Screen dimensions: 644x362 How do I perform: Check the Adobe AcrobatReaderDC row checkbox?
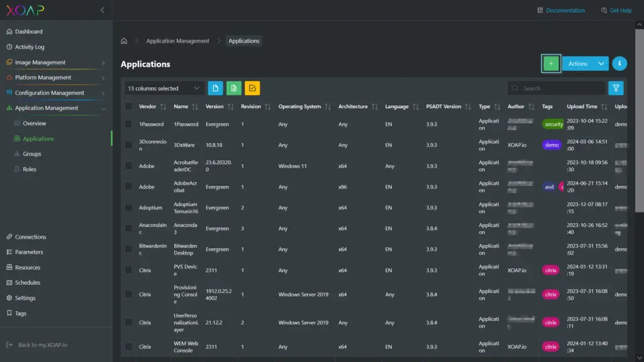(x=130, y=166)
